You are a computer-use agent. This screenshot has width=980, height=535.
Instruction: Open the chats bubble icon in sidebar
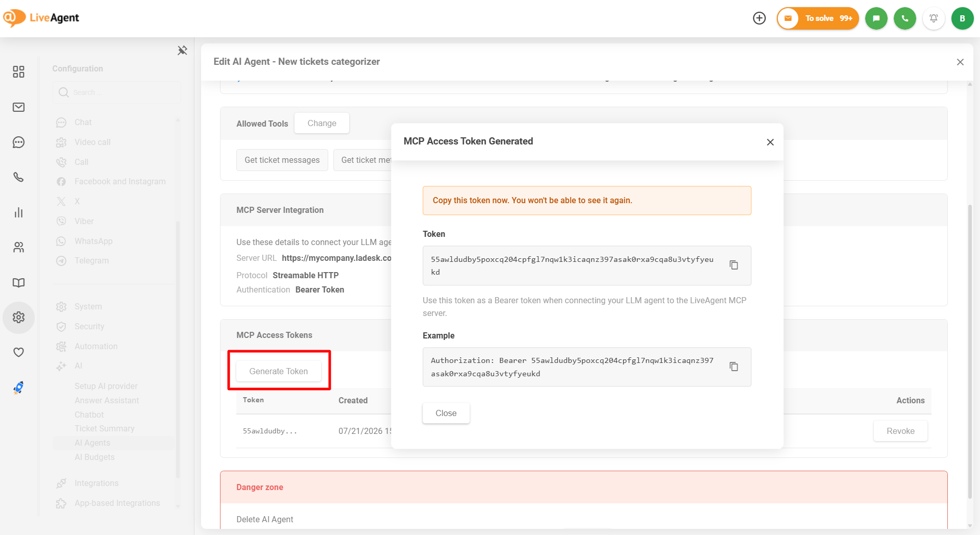point(18,142)
